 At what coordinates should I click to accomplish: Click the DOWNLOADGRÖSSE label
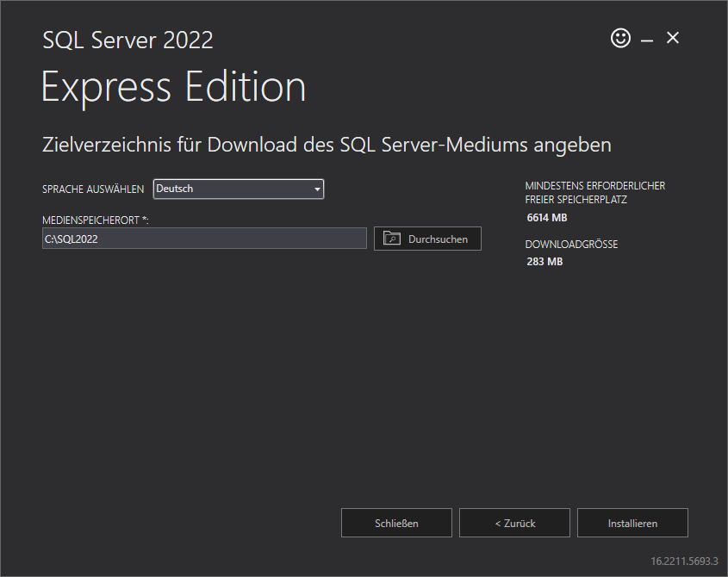[x=571, y=245]
